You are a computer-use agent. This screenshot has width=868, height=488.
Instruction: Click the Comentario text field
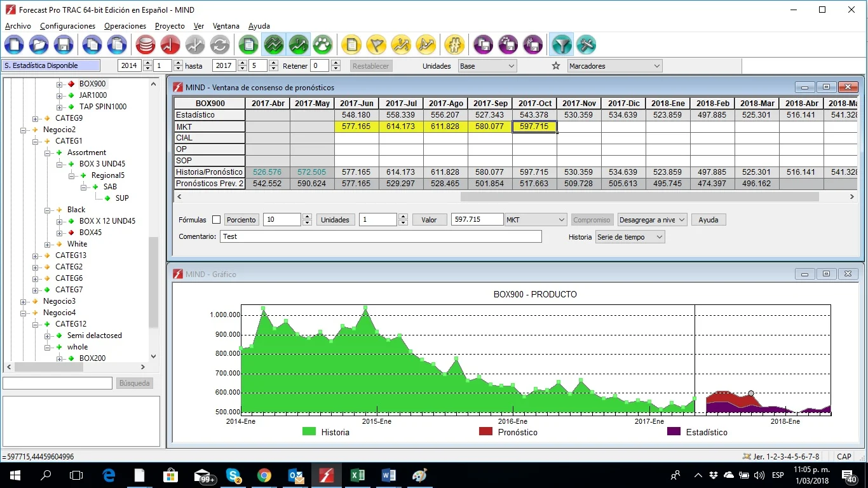pos(381,236)
